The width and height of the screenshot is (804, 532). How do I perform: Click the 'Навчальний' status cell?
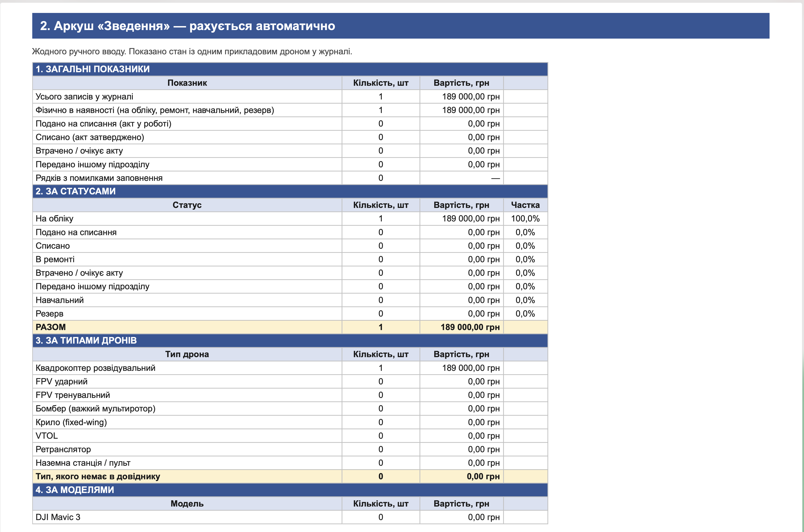187,300
